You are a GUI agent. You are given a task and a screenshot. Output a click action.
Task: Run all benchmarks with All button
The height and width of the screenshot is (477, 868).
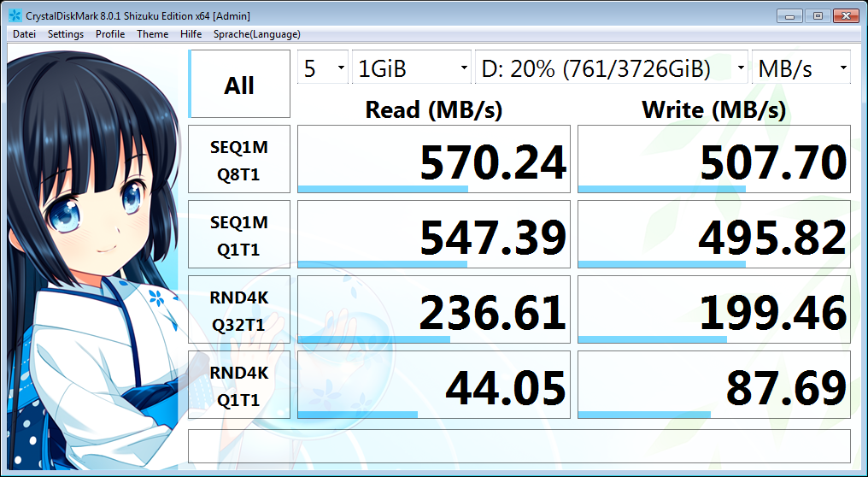tap(239, 85)
